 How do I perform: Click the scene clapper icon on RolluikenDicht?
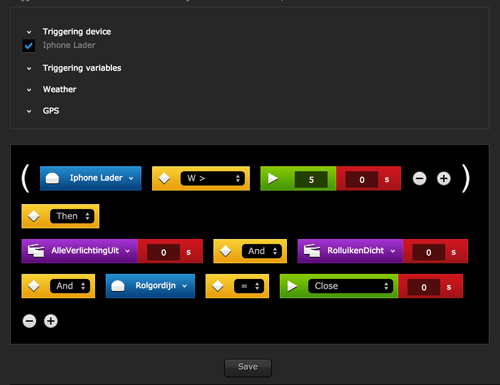click(312, 251)
